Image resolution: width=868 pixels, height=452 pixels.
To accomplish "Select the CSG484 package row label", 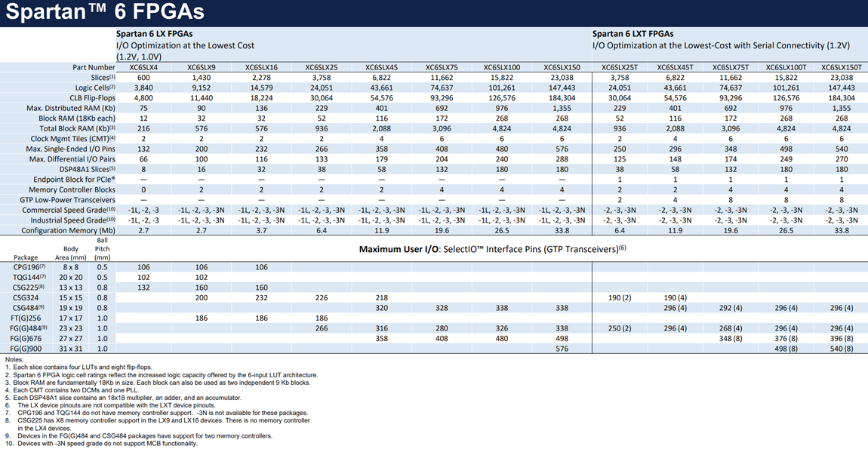I will [28, 308].
